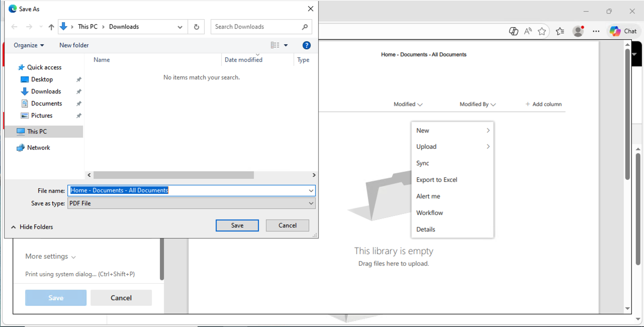Click the search magnifier icon
The image size is (644, 327).
[x=305, y=27]
